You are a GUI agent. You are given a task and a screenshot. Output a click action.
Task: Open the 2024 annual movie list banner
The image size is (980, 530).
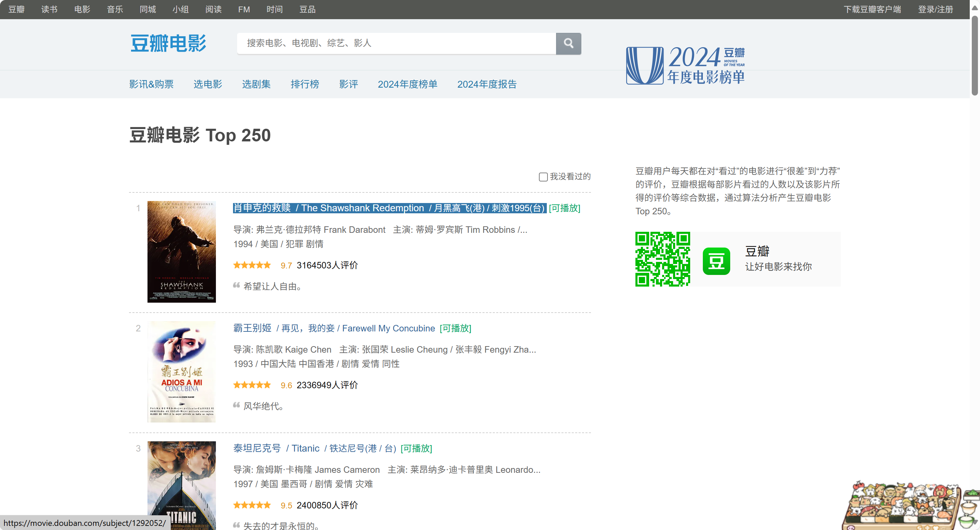[x=685, y=65]
